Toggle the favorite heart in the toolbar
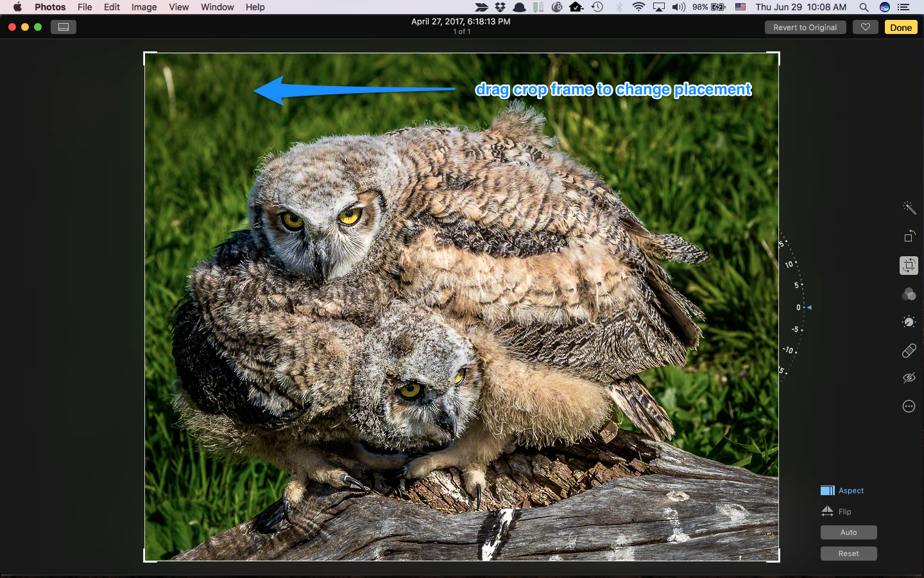The width and height of the screenshot is (924, 578). [x=865, y=27]
